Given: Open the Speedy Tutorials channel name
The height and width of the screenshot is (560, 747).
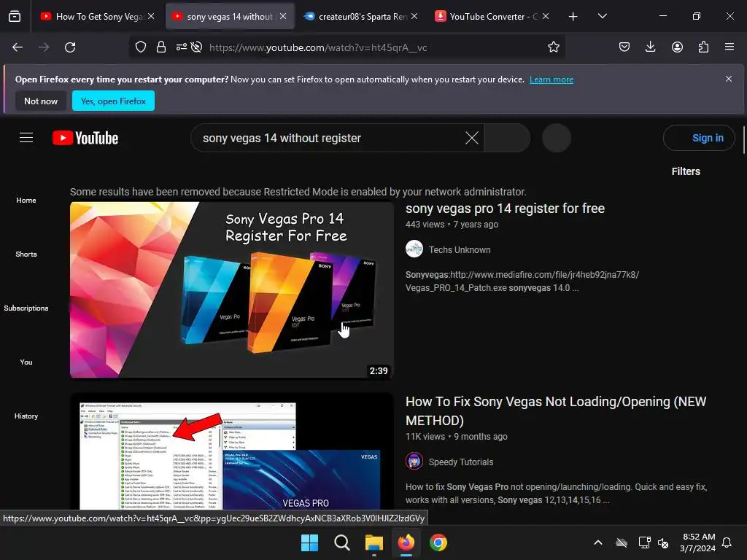Looking at the screenshot, I should tap(461, 462).
